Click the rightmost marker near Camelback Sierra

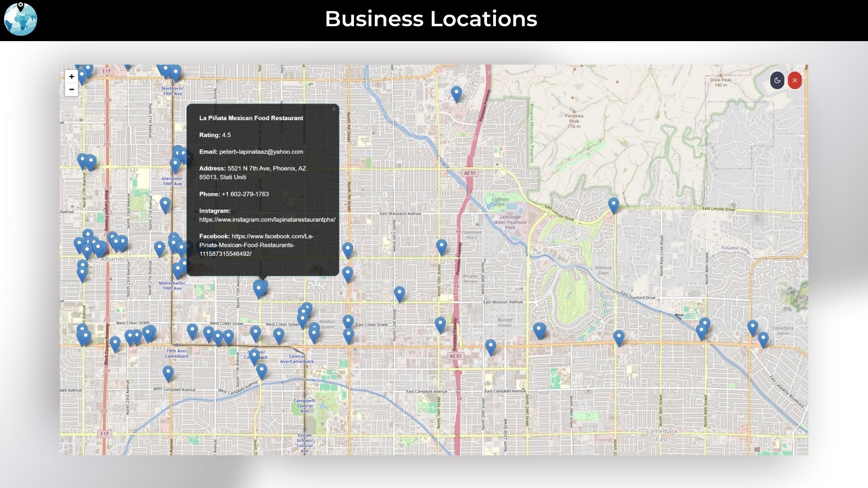coord(763,339)
